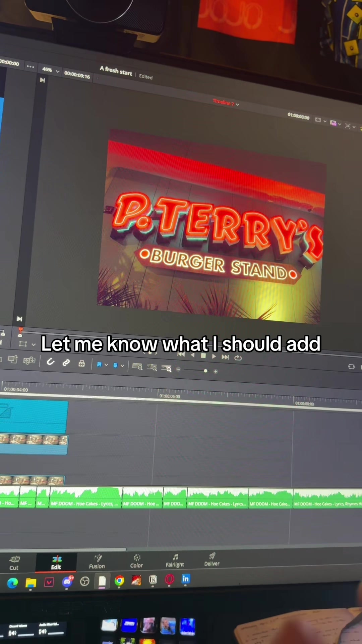Open Notion from the taskbar
Viewport: 362px width, 644px height.
(153, 579)
